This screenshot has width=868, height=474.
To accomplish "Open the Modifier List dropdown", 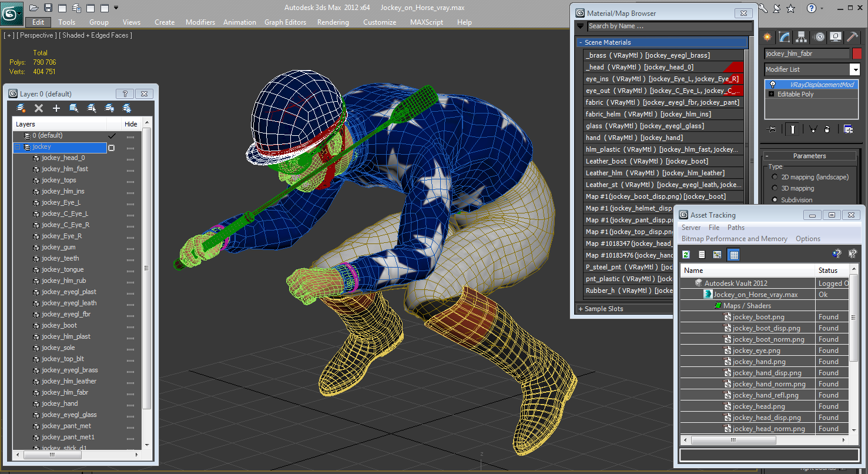I will (x=854, y=69).
